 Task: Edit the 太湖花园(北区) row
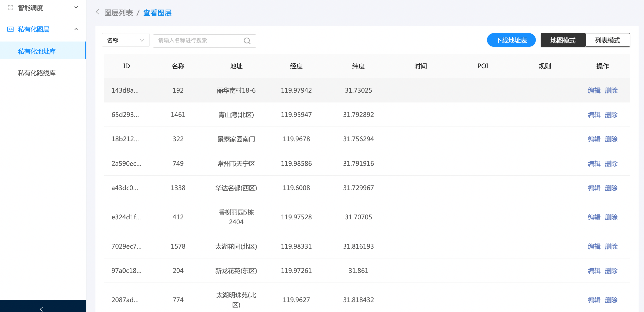pyautogui.click(x=594, y=246)
